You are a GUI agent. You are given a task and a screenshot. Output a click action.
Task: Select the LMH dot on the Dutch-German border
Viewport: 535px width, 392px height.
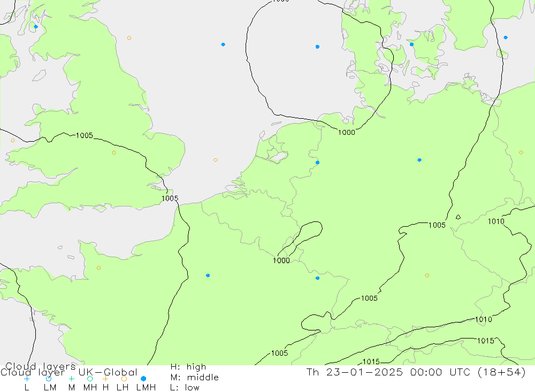click(317, 163)
